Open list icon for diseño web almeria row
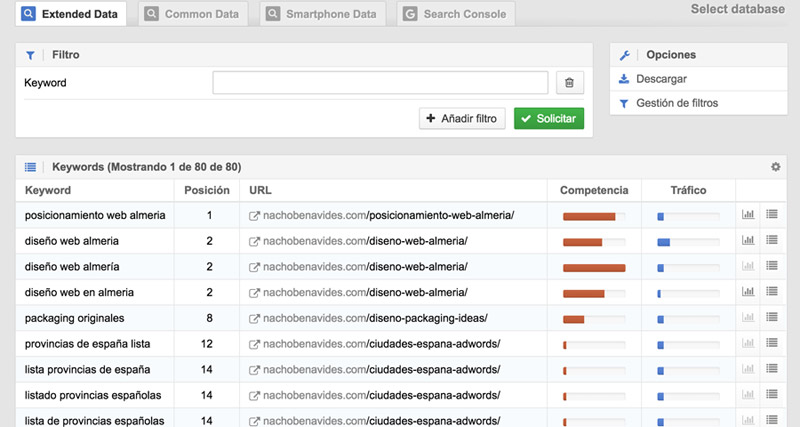The image size is (800, 427). pyautogui.click(x=772, y=240)
